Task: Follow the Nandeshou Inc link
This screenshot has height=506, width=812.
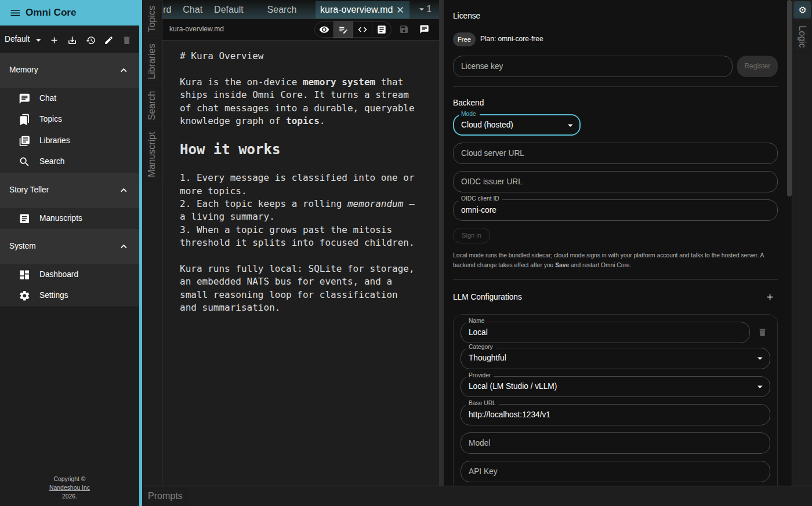Action: point(70,487)
